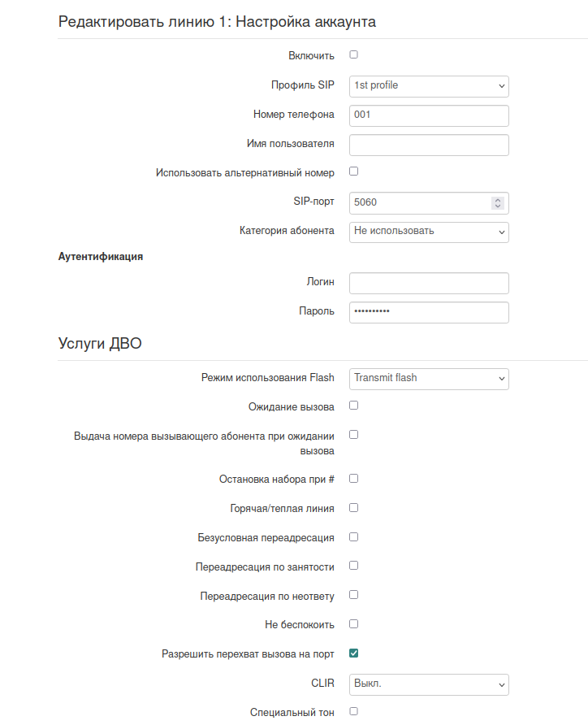Click the Номер телефона input field
The image size is (588, 725).
pos(429,115)
